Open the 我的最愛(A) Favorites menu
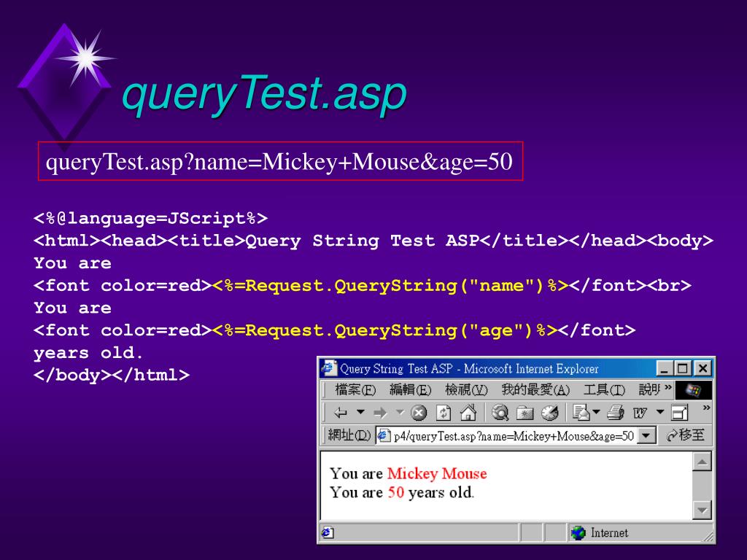This screenshot has height=560, width=747. [535, 390]
